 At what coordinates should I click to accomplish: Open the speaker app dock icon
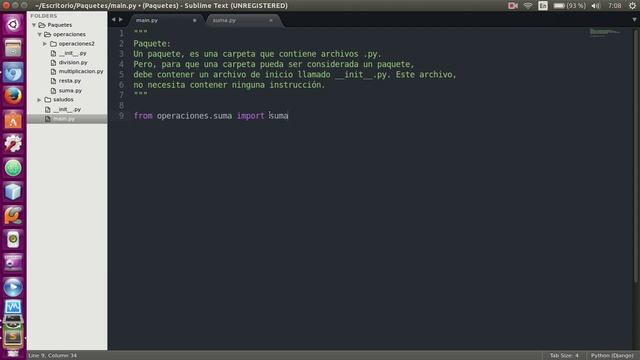coord(13,240)
